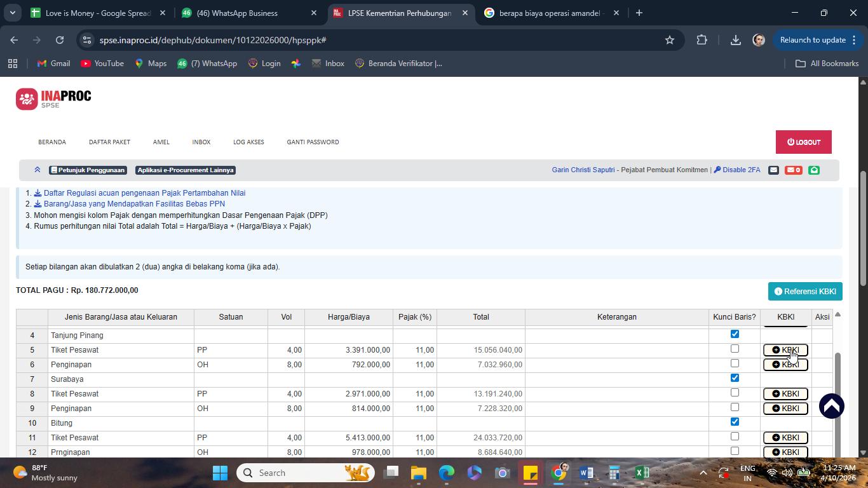The image size is (868, 488).
Task: Open Excel from taskbar
Action: coord(642,473)
